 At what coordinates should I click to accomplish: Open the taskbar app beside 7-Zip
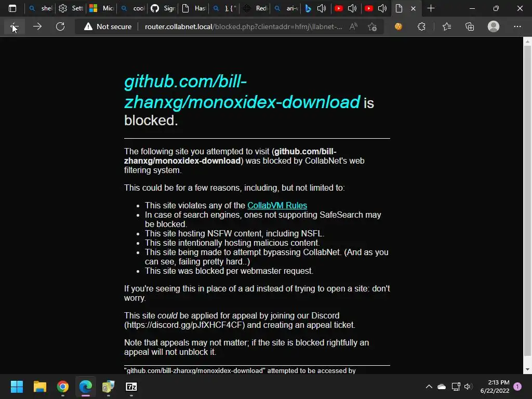[109, 387]
